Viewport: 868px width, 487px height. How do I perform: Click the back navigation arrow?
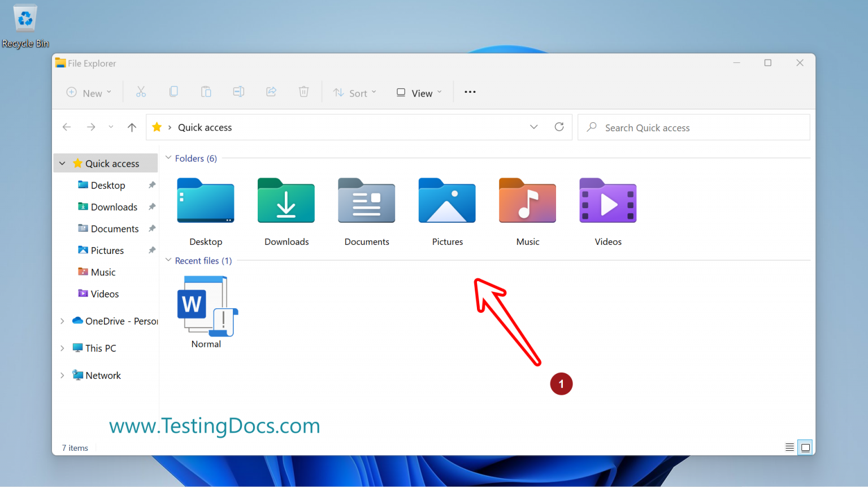(67, 127)
